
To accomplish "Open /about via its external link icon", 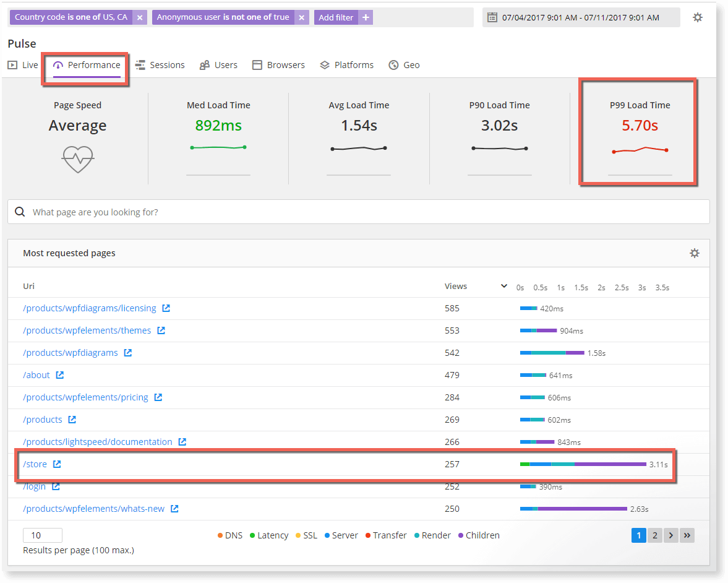I will 59,374.
